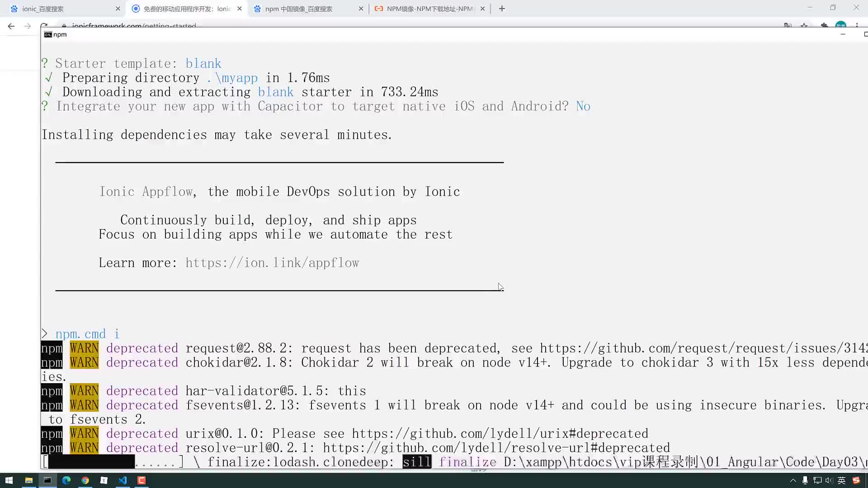868x488 pixels.
Task: Open network status tray icon
Action: point(817,480)
